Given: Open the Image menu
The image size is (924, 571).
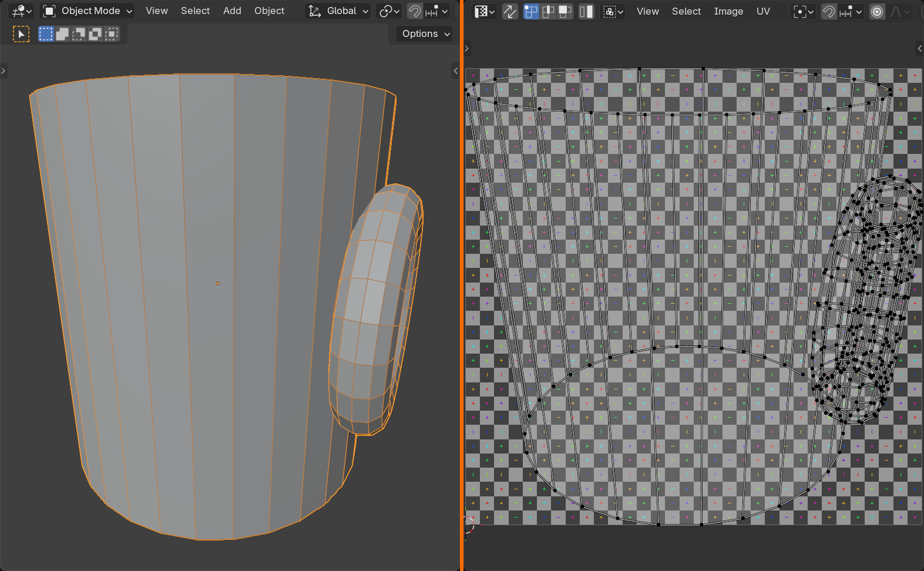Looking at the screenshot, I should (x=728, y=11).
